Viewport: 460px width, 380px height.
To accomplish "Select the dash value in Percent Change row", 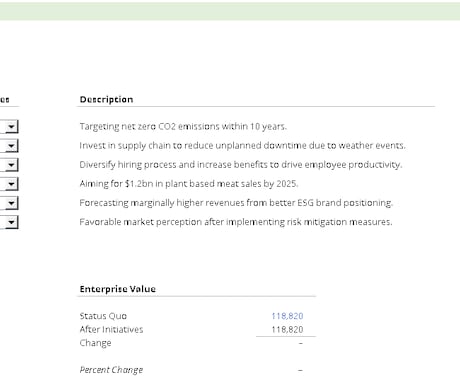I will pos(300,370).
